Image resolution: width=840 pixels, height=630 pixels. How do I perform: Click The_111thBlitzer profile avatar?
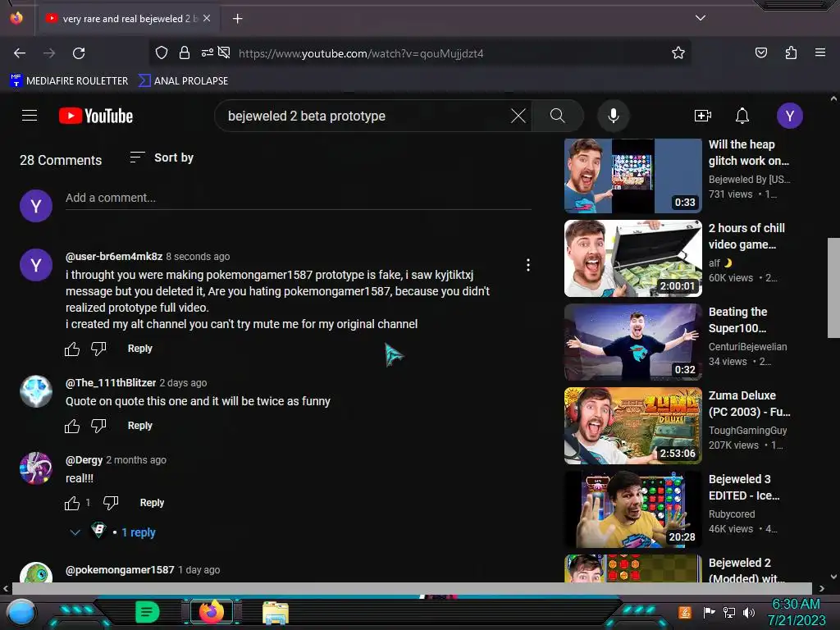[36, 391]
